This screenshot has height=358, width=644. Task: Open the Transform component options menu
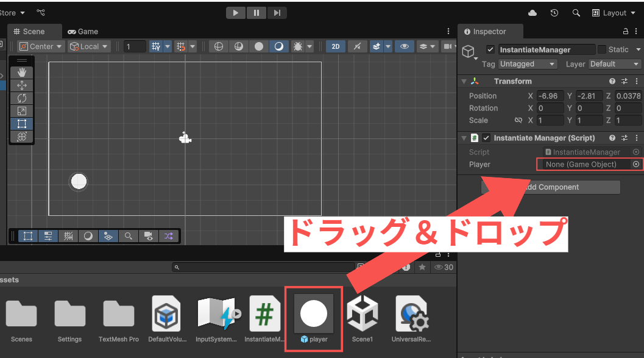(x=636, y=81)
